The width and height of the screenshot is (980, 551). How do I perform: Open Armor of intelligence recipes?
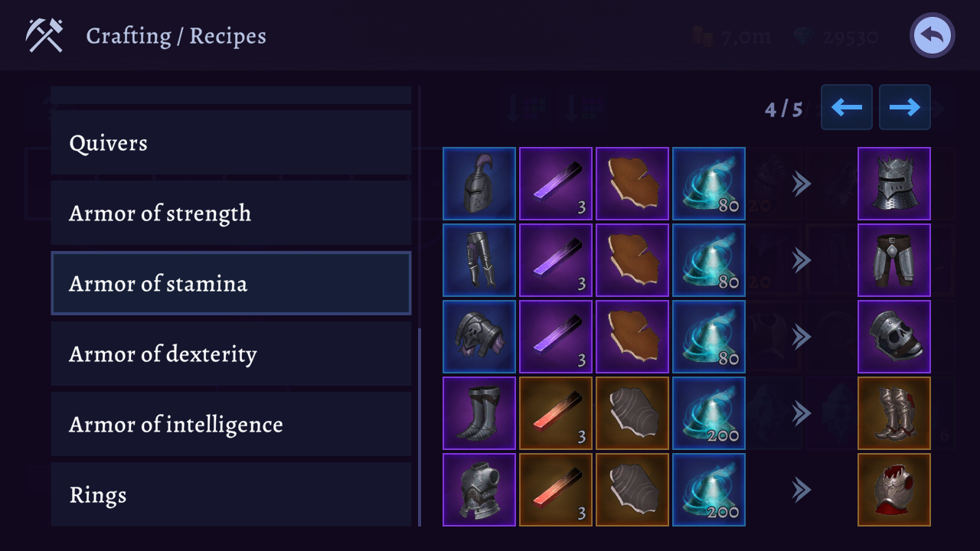(230, 425)
